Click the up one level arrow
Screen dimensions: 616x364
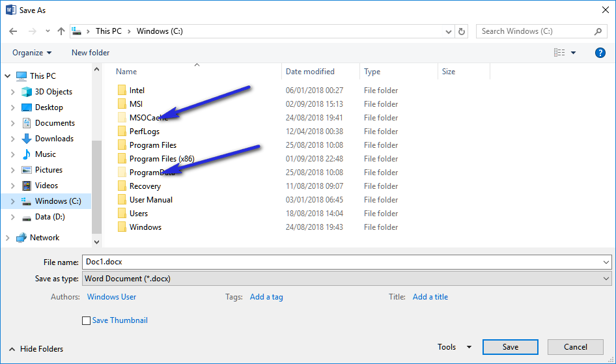(61, 31)
